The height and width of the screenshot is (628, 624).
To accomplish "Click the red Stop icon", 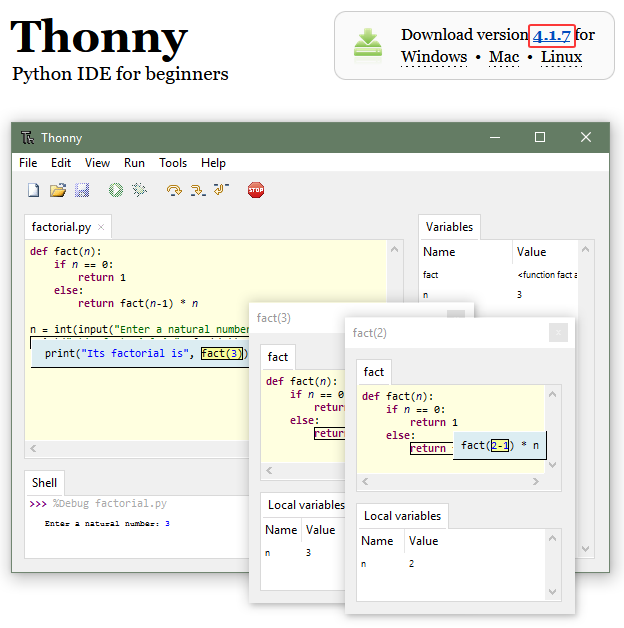I will [256, 190].
